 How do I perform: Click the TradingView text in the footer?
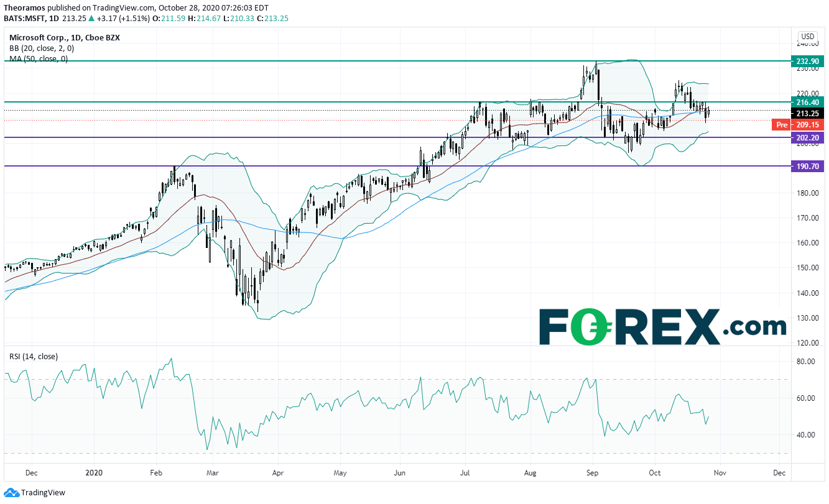pos(43,493)
